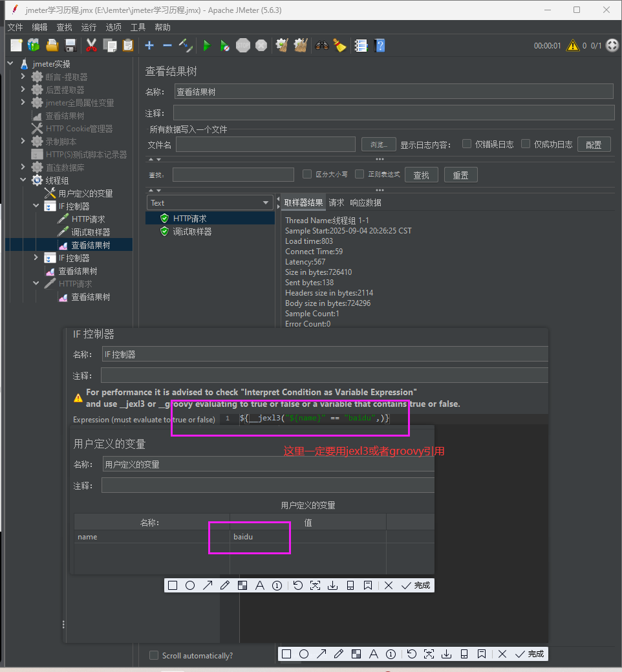The width and height of the screenshot is (622, 672).
Task: Click the blue minus Remove icon
Action: click(167, 45)
